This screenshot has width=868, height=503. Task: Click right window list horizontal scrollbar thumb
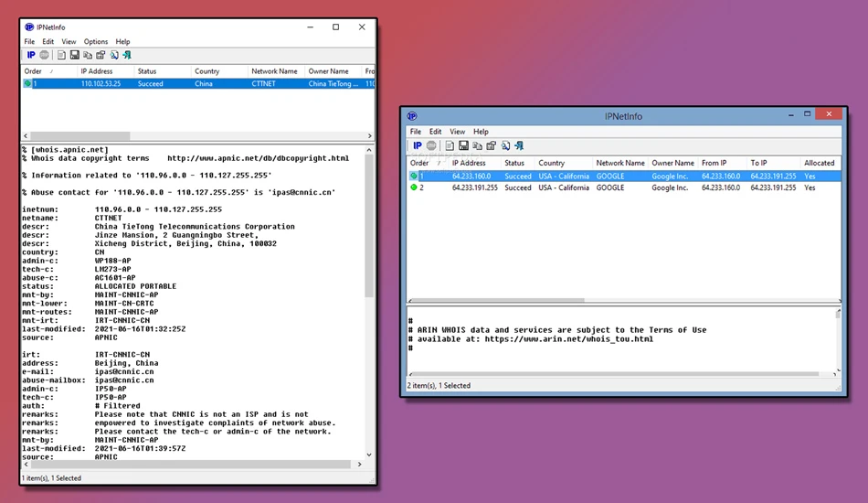498,301
